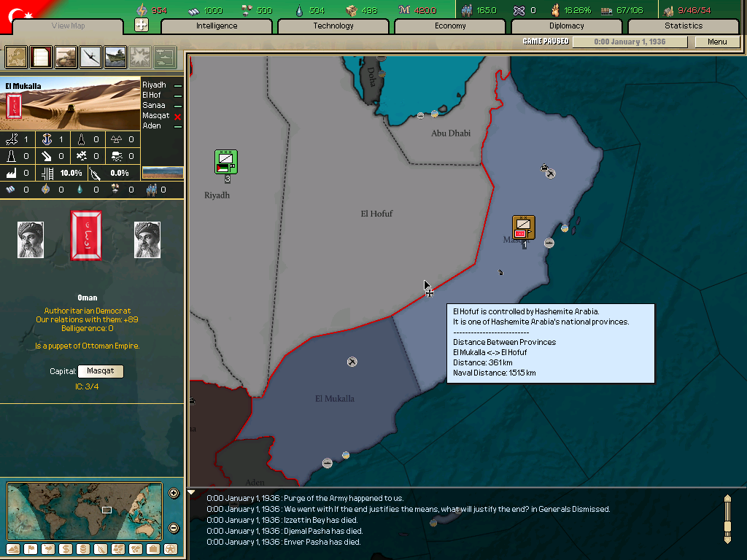Select the world map overview icon
Screen dimensions: 747x560
click(x=15, y=56)
